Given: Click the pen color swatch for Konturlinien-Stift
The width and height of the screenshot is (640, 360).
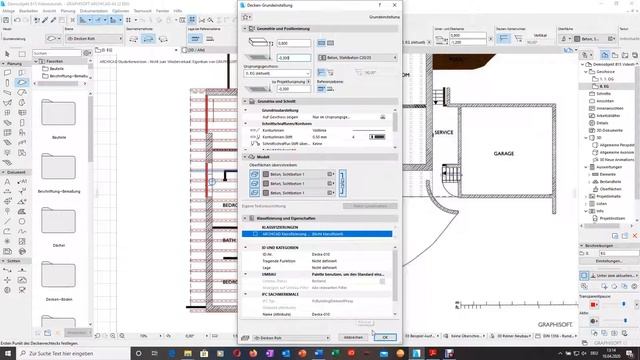Looking at the screenshot, I should tap(377, 137).
